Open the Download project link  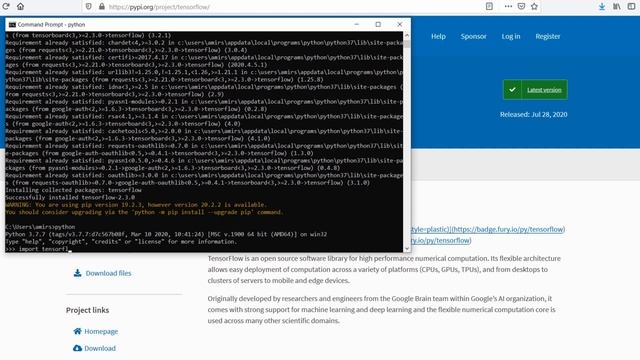pos(100,348)
